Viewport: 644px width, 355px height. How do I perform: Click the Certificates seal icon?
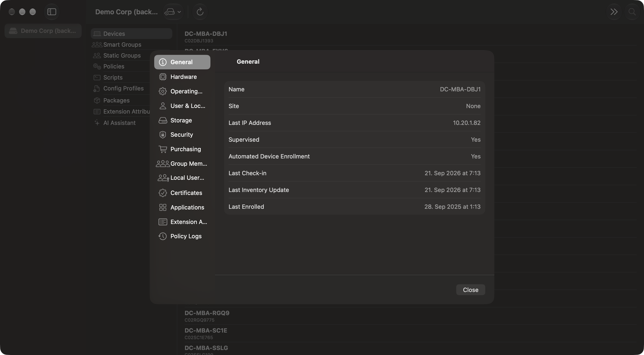163,193
